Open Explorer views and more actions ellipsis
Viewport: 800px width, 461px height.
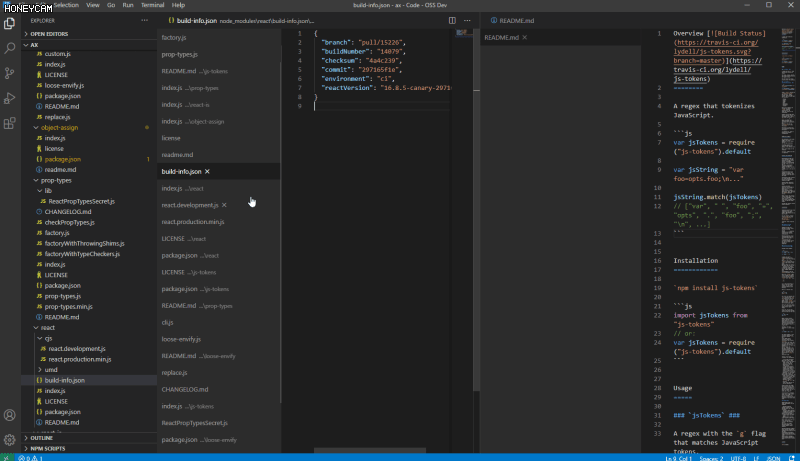click(x=145, y=20)
